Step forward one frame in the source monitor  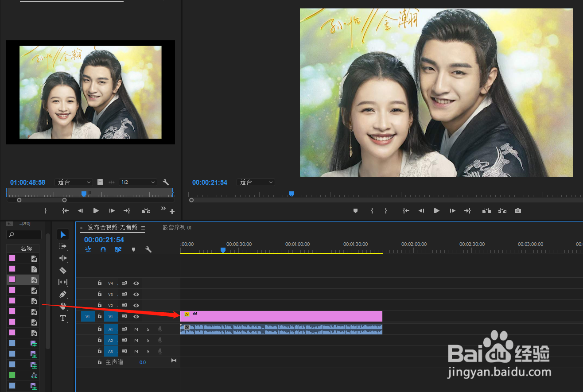click(112, 211)
